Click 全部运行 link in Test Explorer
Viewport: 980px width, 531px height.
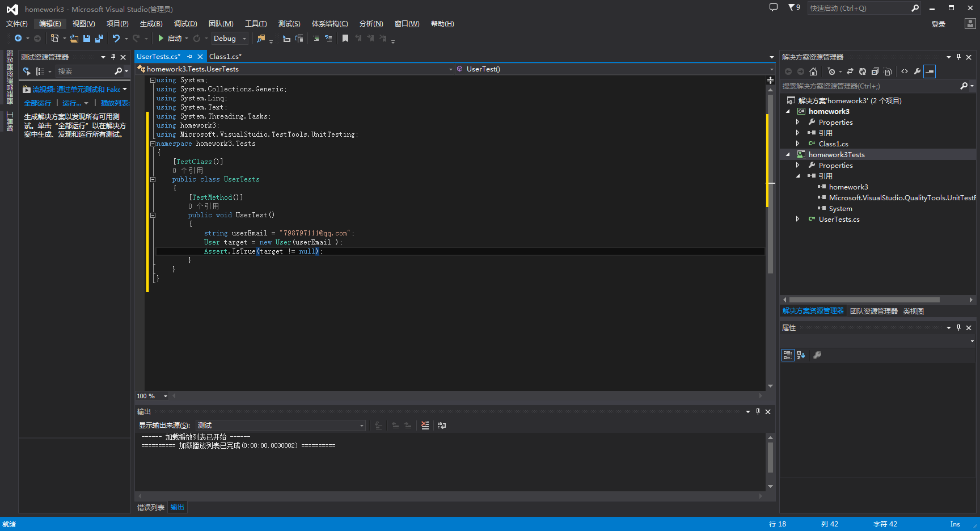pos(37,103)
